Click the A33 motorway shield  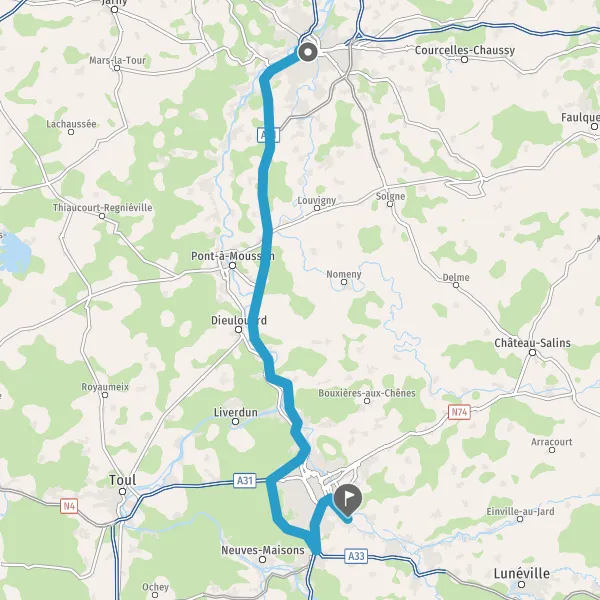point(356,556)
